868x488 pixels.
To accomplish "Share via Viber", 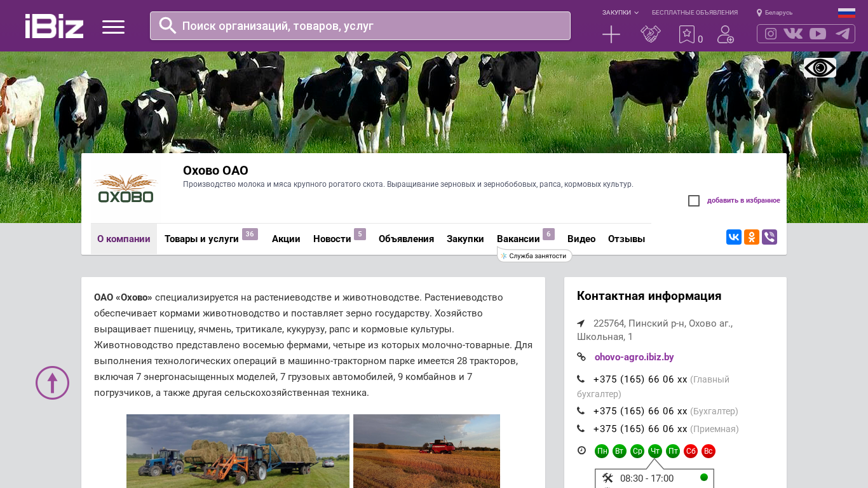I will [x=770, y=237].
